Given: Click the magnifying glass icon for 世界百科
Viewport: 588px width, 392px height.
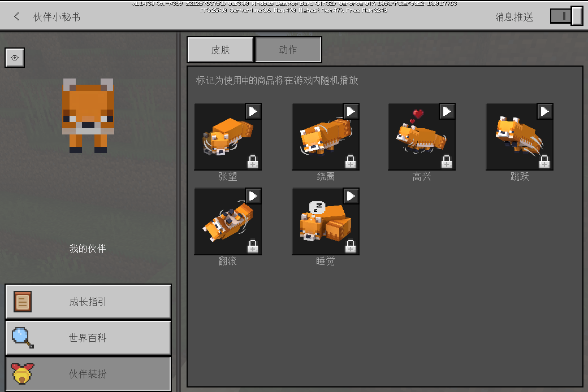Looking at the screenshot, I should click(23, 338).
